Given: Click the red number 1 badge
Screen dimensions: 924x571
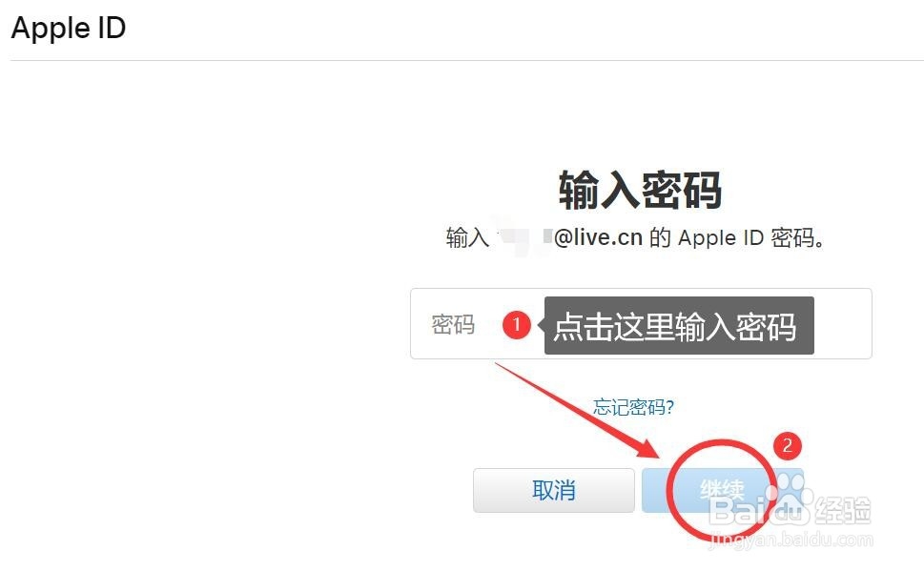Looking at the screenshot, I should coord(517,325).
